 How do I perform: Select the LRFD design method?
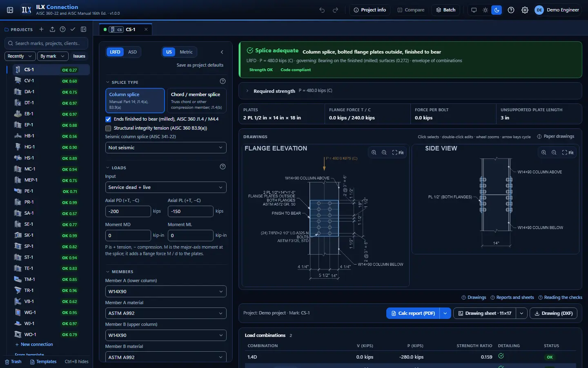tap(115, 52)
